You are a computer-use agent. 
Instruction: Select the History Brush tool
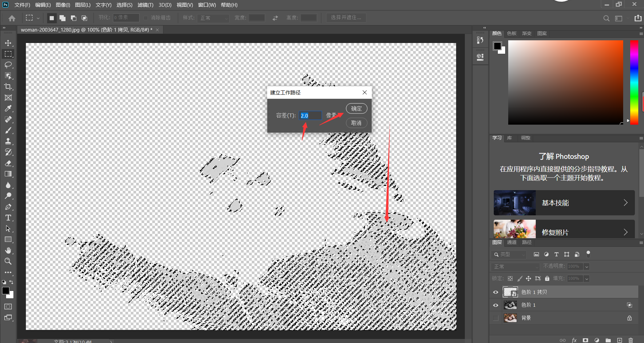click(x=8, y=152)
